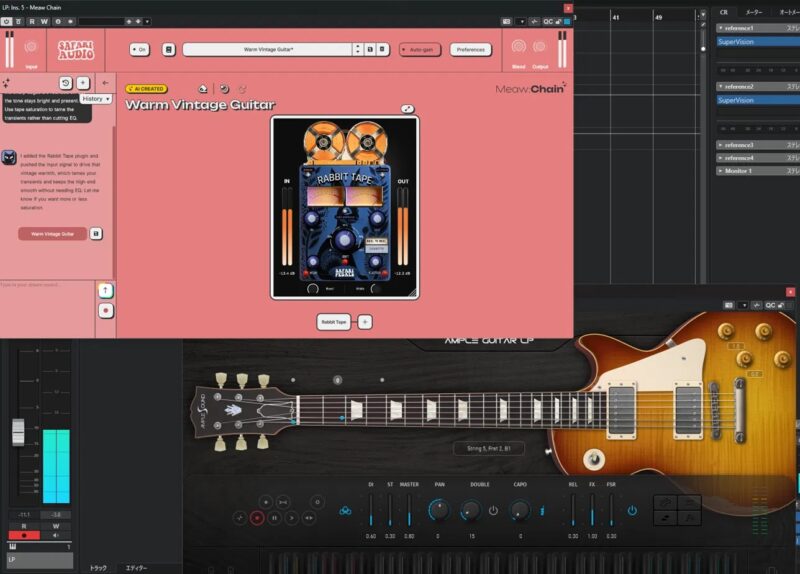800x574 pixels.
Task: Collapse the reference2 section
Action: 720,87
